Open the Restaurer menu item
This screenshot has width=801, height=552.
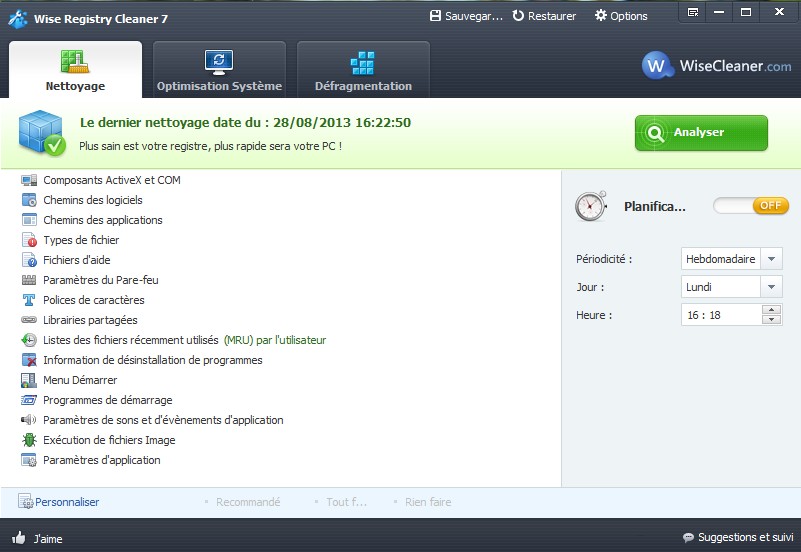pos(544,16)
